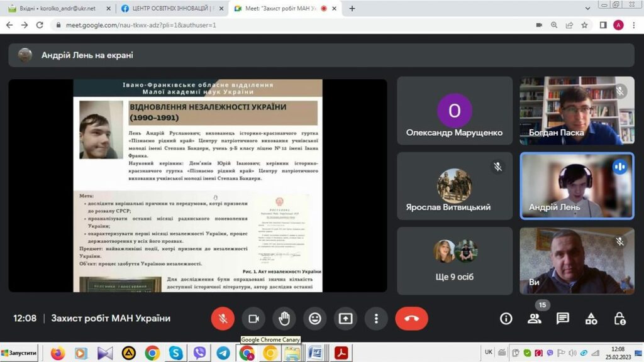Raise hand in the meeting
This screenshot has width=644, height=362.
(x=284, y=319)
